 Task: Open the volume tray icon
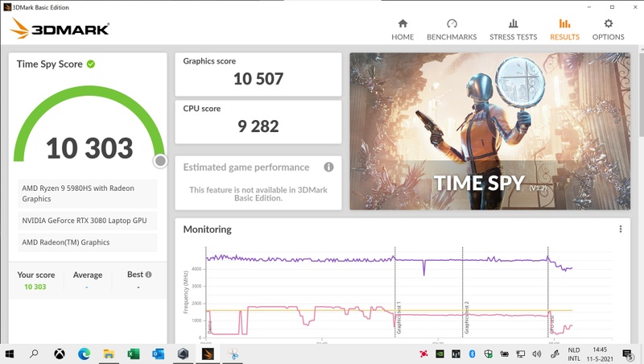click(x=536, y=354)
